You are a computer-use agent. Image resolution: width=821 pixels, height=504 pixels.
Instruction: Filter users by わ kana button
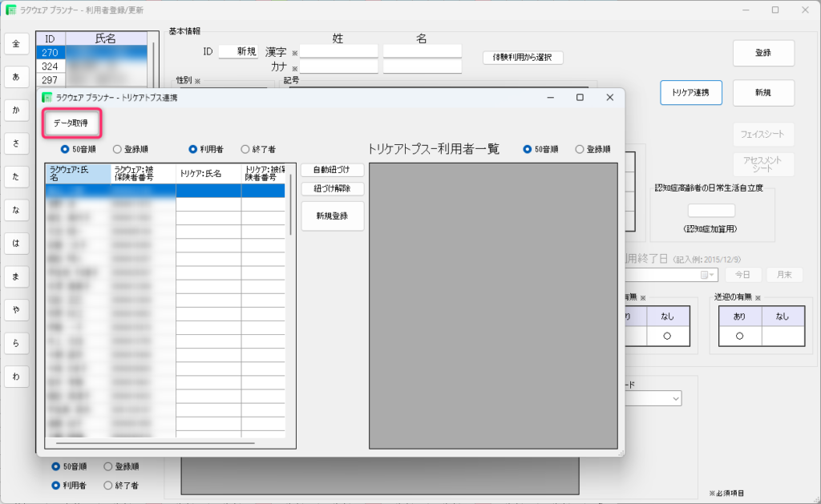tap(16, 377)
